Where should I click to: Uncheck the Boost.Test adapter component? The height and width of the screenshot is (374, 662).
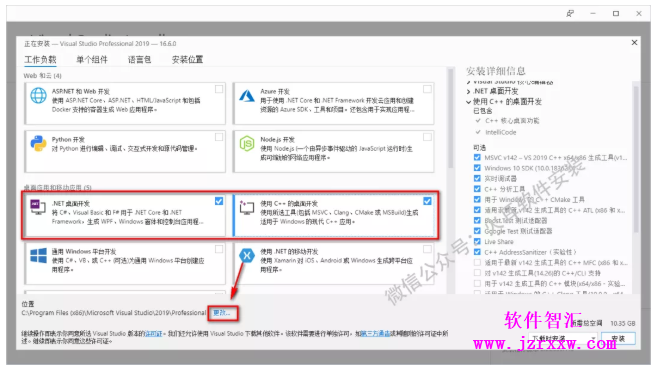pos(477,220)
